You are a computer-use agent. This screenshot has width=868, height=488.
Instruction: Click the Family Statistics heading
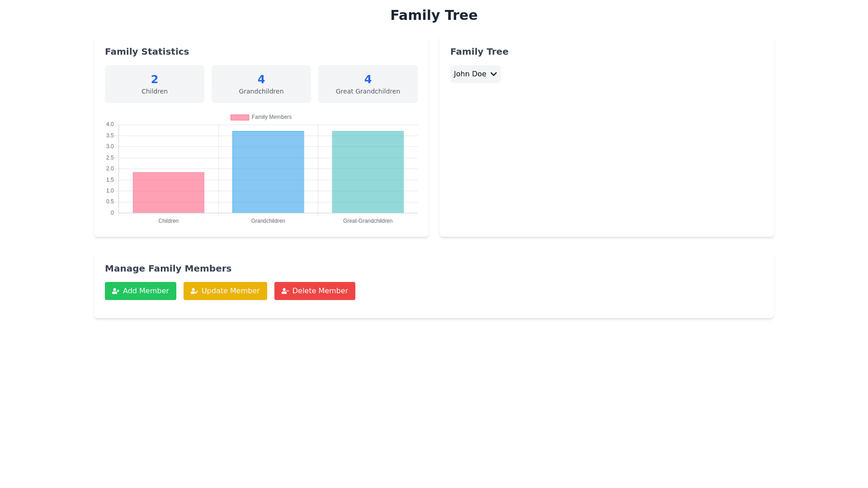click(147, 52)
